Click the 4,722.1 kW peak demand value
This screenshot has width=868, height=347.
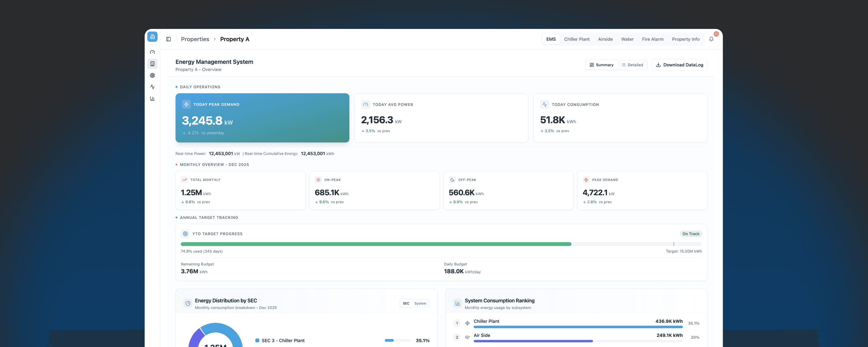click(x=599, y=193)
